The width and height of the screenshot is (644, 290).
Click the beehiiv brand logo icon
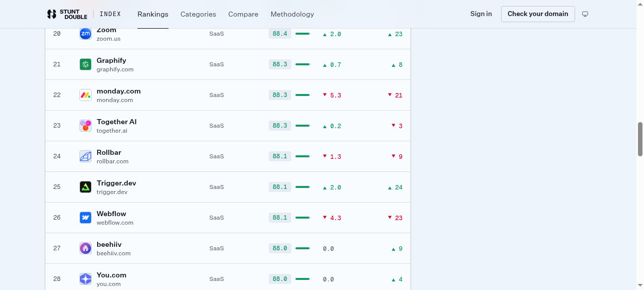[86, 248]
